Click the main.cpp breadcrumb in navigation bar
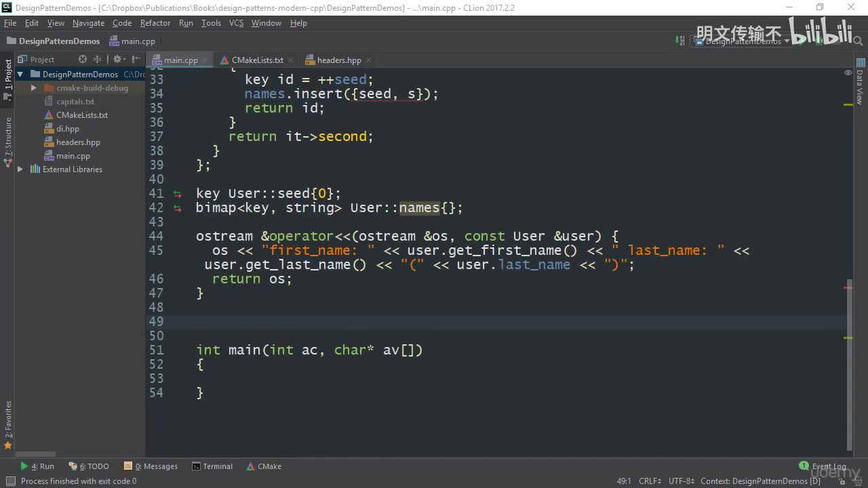The width and height of the screenshot is (868, 488). 132,41
